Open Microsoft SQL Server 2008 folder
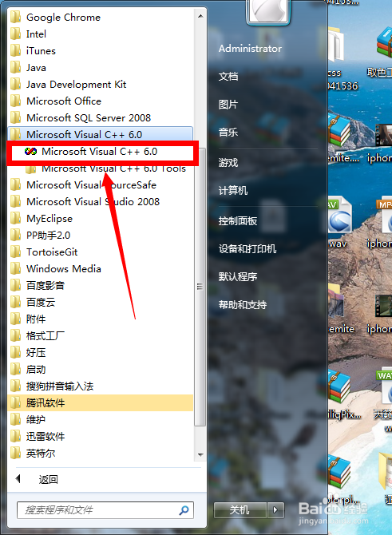392x535 pixels. coord(101,117)
